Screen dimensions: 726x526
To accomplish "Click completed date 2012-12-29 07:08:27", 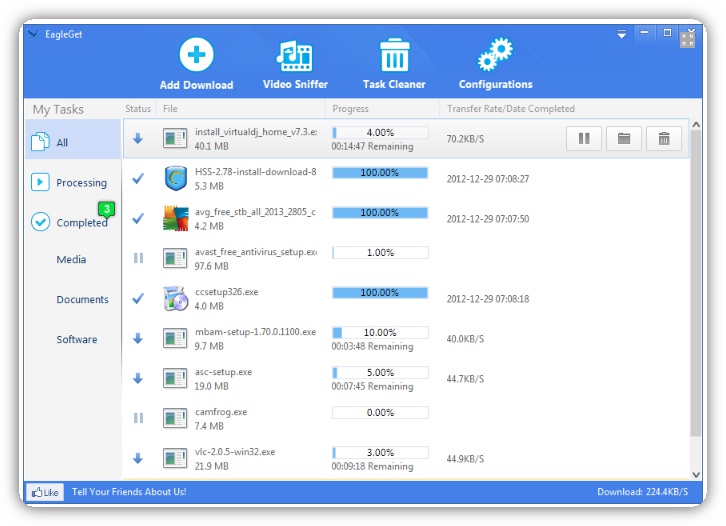I will pos(488,179).
